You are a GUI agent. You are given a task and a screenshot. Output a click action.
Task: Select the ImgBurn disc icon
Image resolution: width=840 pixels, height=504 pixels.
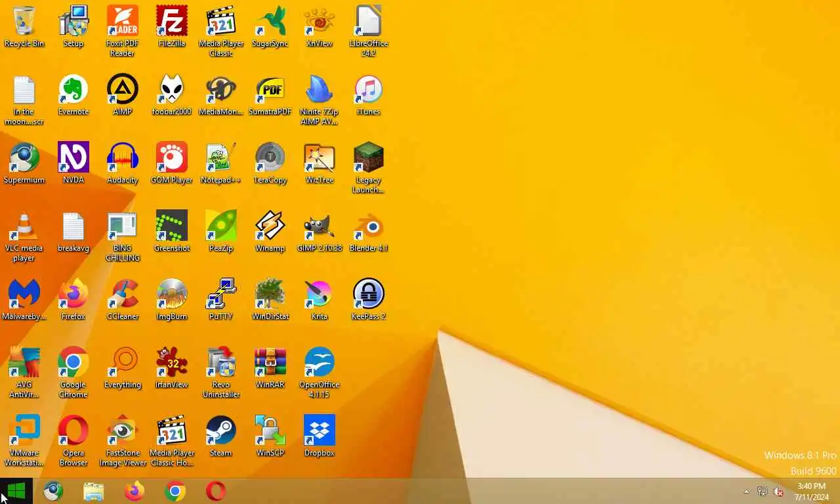point(172,294)
